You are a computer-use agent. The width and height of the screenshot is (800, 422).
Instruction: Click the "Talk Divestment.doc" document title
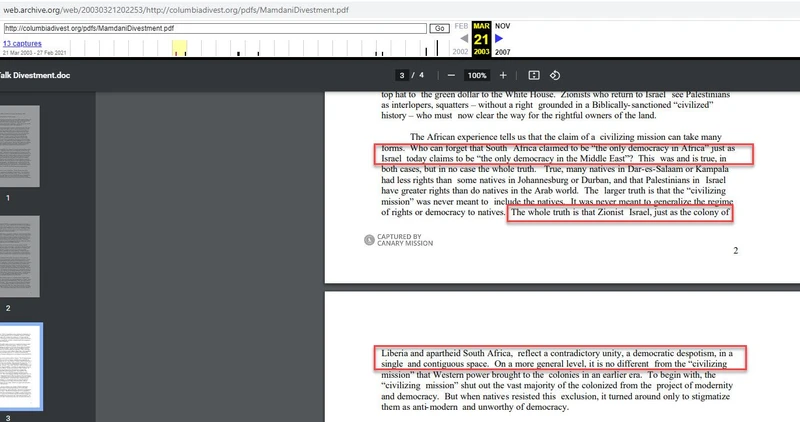[x=35, y=75]
